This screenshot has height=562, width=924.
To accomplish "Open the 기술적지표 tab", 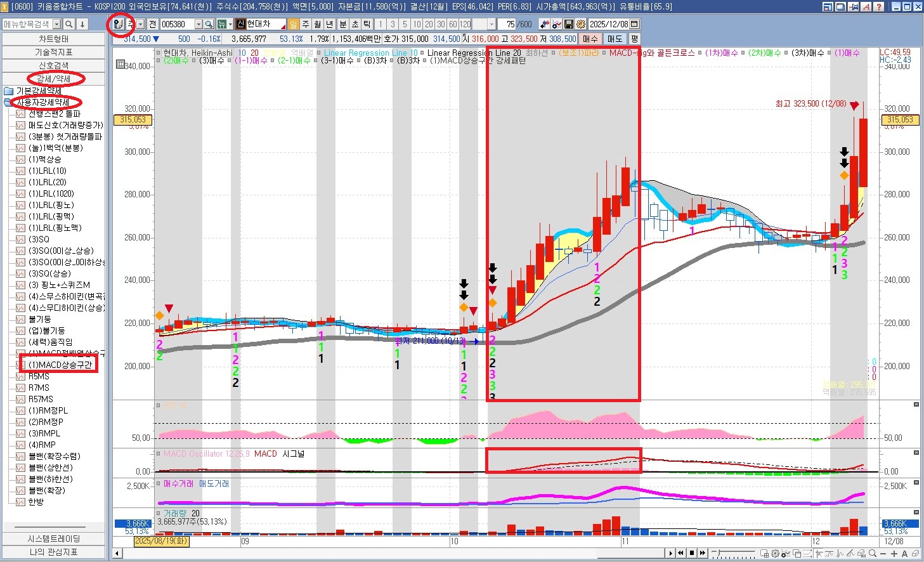I will 53,52.
